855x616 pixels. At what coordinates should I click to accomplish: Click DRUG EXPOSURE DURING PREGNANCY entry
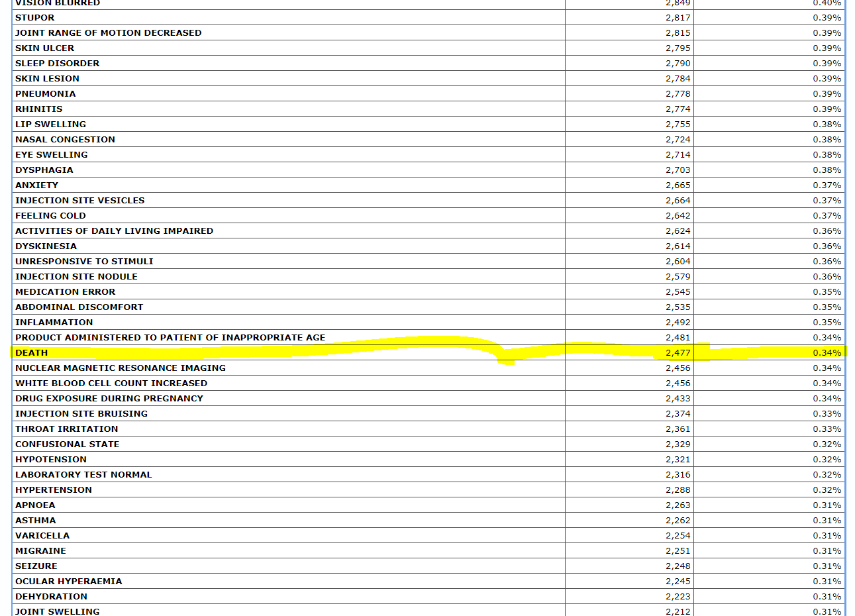click(x=109, y=399)
